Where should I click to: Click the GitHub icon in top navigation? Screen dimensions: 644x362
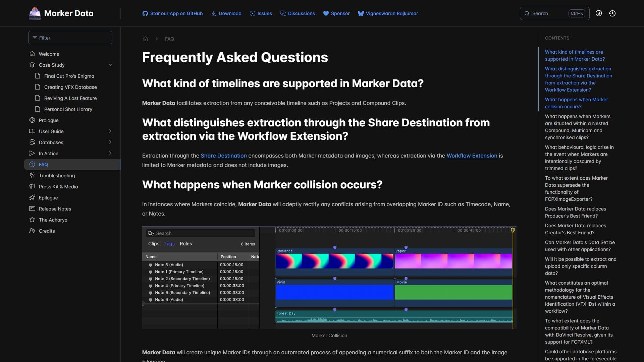[145, 13]
